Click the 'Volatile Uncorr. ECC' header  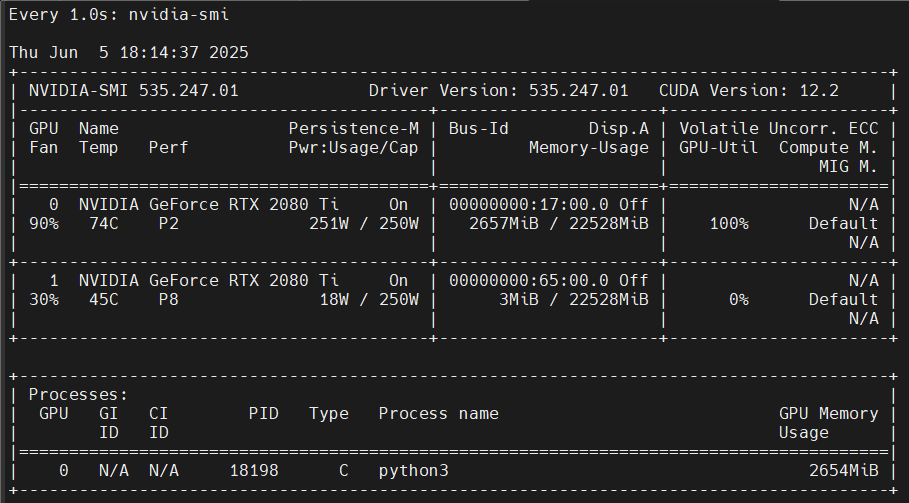click(779, 129)
